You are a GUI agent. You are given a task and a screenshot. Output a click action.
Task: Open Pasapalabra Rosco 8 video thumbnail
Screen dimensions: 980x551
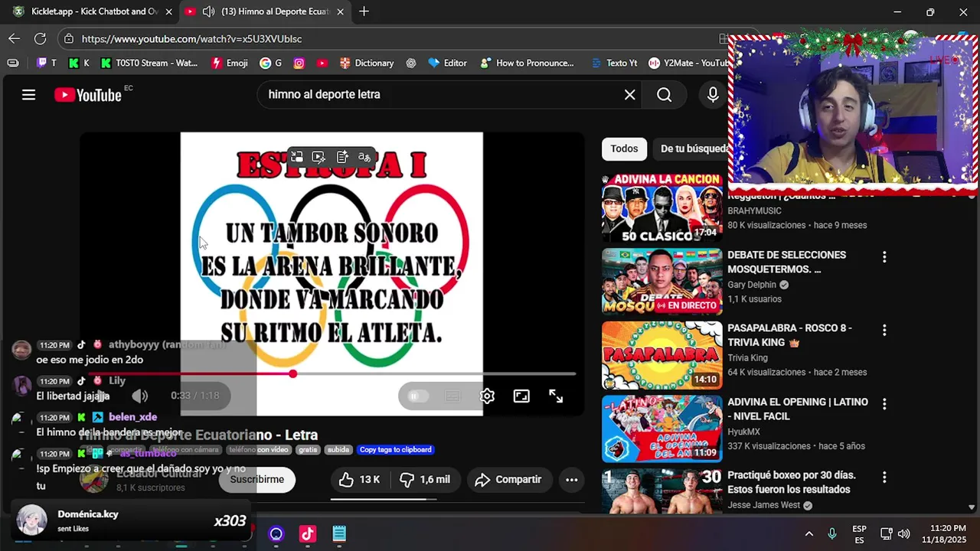click(x=662, y=355)
